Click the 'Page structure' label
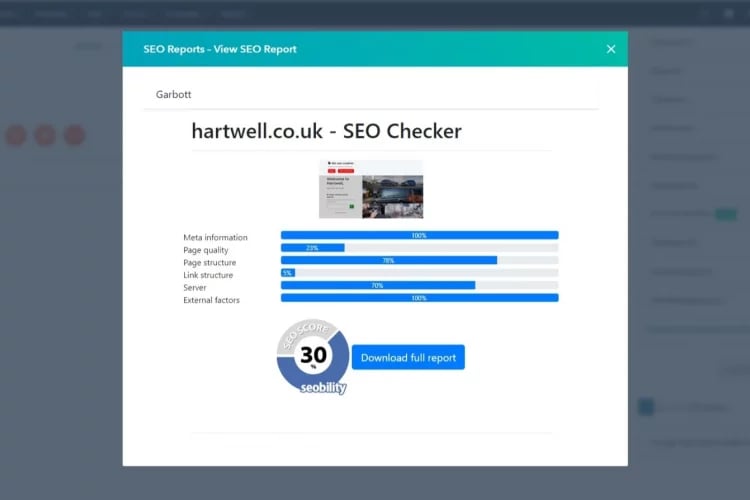 tap(210, 262)
